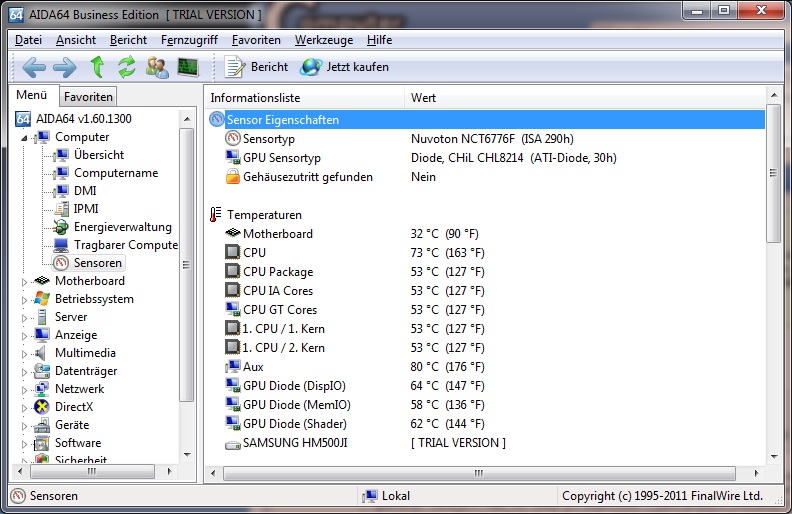Expand the Netzwerk tree node
Viewport: 792px width, 514px height.
pos(24,390)
